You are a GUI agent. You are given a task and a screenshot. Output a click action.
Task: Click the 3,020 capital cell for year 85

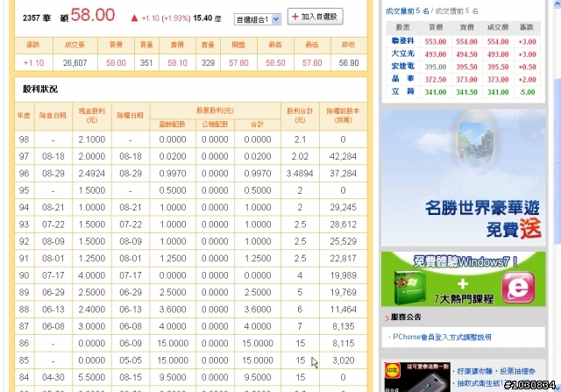click(343, 360)
